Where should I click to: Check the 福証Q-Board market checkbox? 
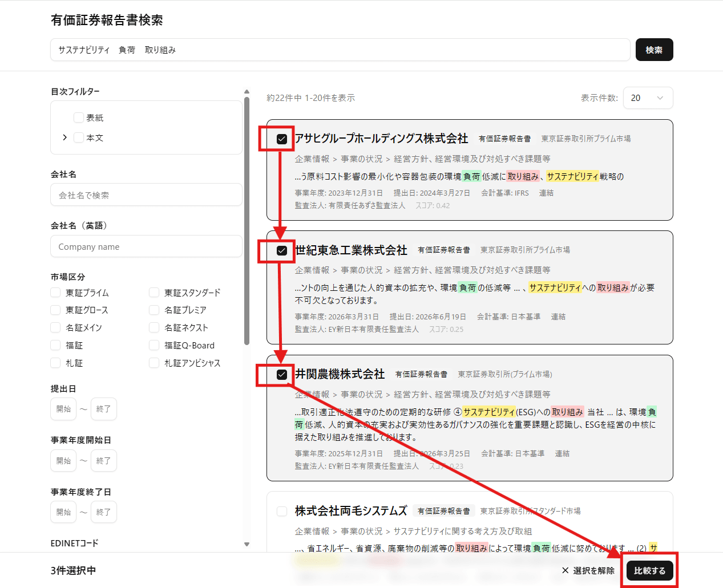coord(154,346)
